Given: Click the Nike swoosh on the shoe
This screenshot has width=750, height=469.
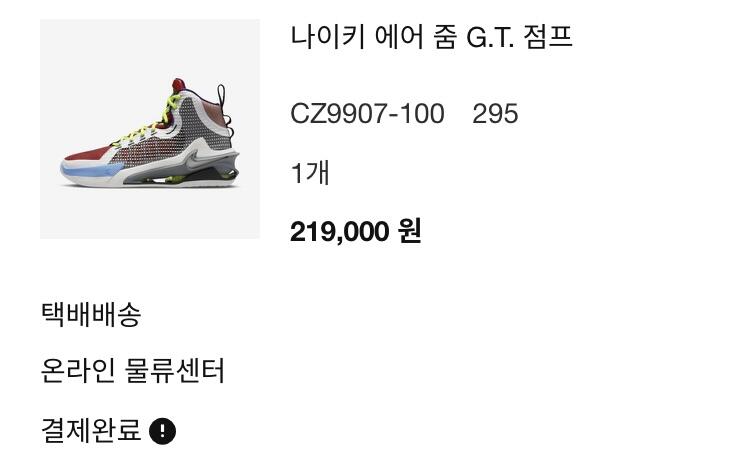Looking at the screenshot, I should click(195, 160).
